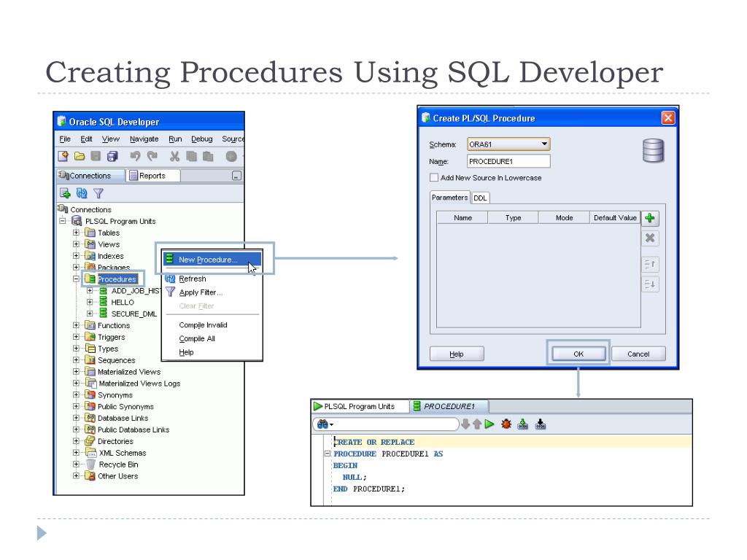Expand the HELLO procedure node

click(x=90, y=302)
